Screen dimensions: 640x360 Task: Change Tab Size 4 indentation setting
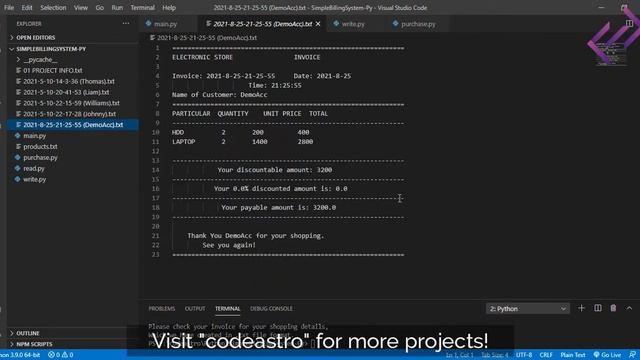tap(495, 355)
